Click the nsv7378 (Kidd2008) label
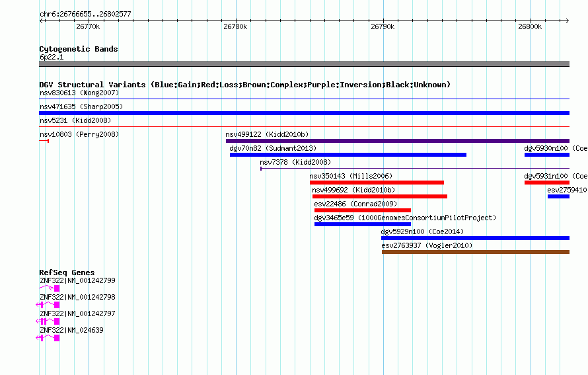The width and height of the screenshot is (588, 375). [295, 162]
